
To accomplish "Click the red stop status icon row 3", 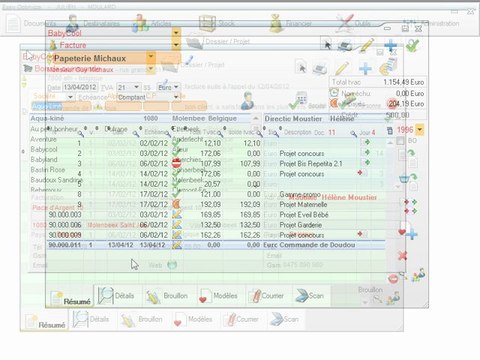I will (x=176, y=163).
